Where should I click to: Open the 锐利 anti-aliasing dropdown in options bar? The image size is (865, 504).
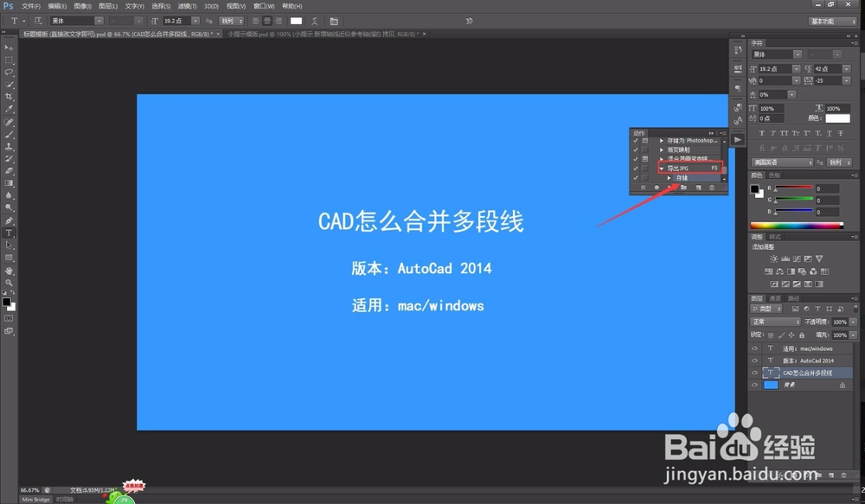tap(232, 21)
